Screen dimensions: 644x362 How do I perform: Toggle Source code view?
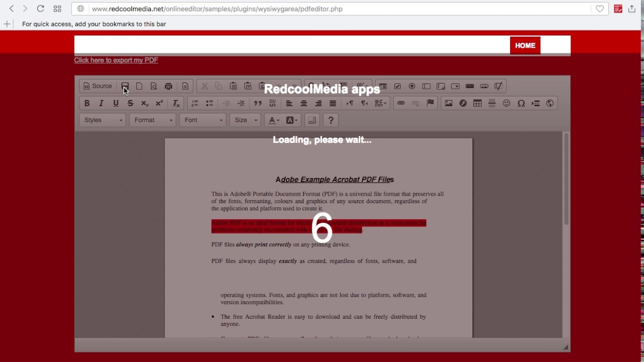pos(98,86)
